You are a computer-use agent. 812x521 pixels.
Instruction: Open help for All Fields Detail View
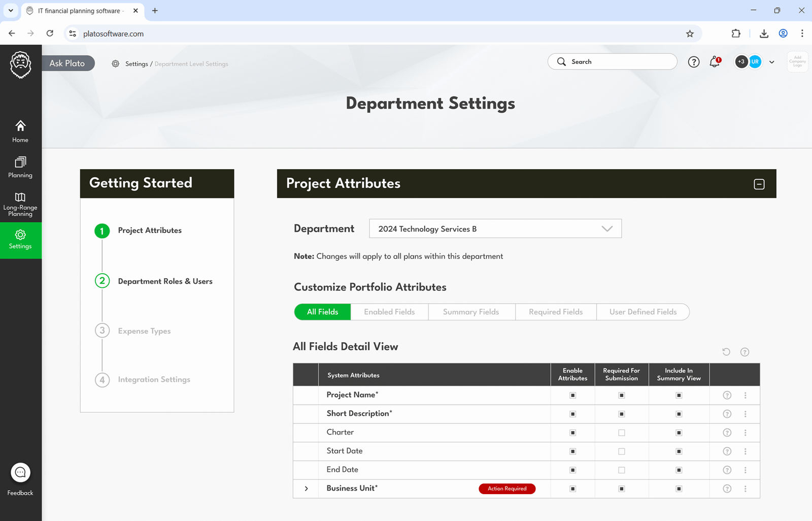point(745,352)
